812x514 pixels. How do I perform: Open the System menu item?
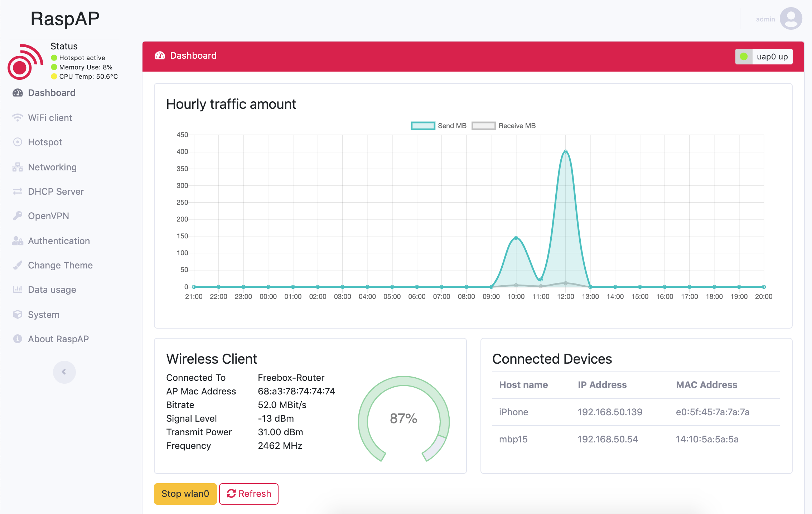tap(44, 315)
